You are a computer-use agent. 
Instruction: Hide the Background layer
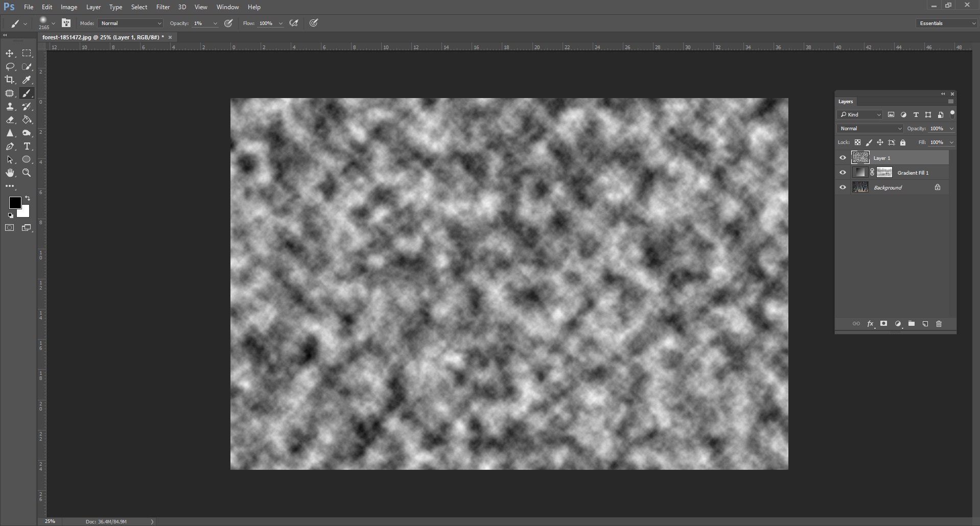click(x=843, y=187)
